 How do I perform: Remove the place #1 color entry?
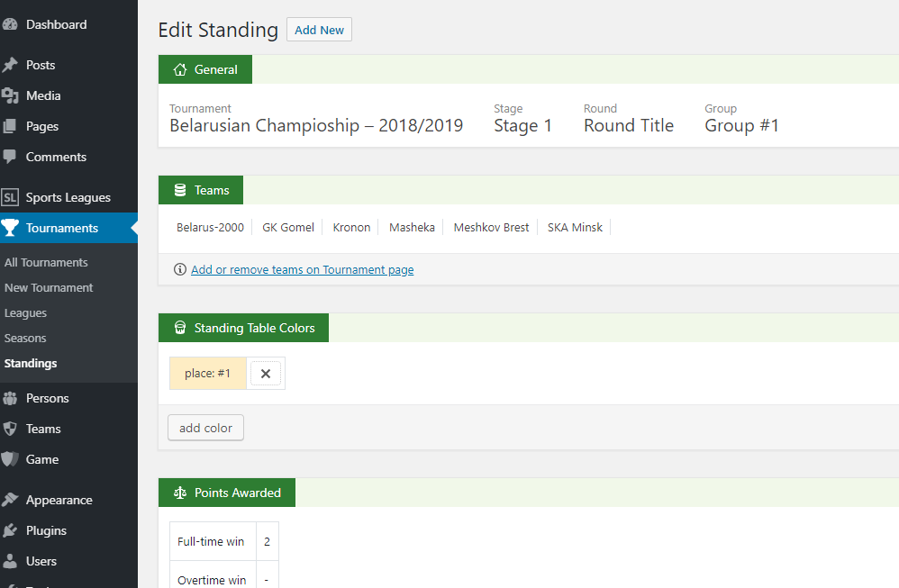tap(266, 374)
